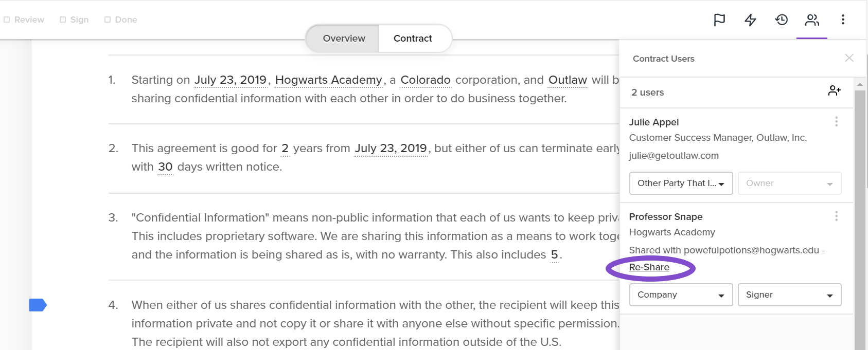
Task: Check the Done checkbox
Action: click(108, 20)
